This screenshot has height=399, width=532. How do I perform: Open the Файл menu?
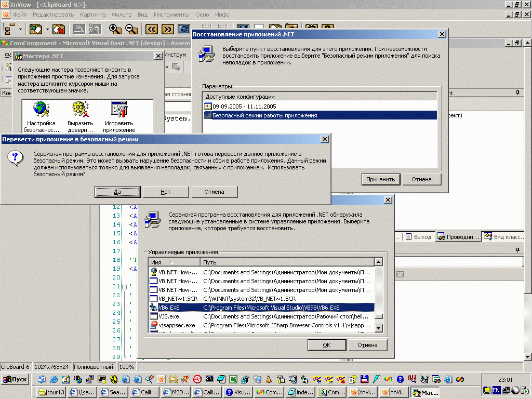tap(20, 15)
